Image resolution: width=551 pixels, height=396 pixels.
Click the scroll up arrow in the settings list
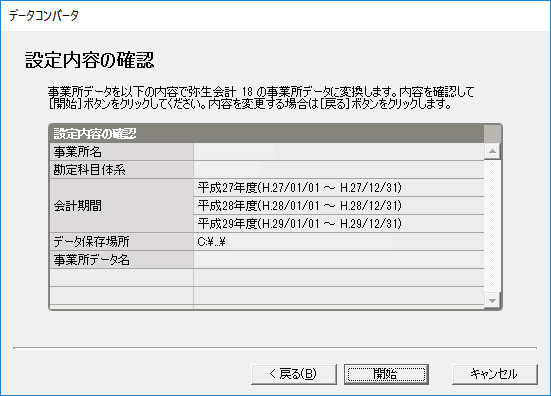click(x=492, y=151)
